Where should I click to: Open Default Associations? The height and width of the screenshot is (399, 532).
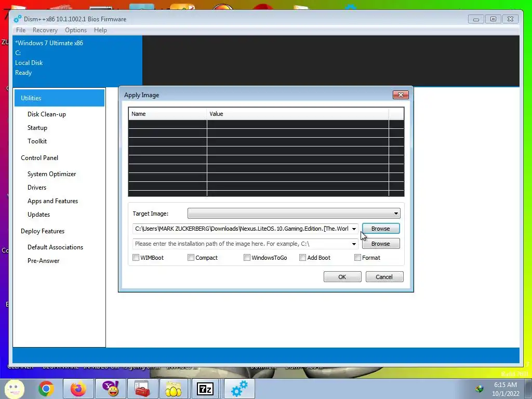55,247
